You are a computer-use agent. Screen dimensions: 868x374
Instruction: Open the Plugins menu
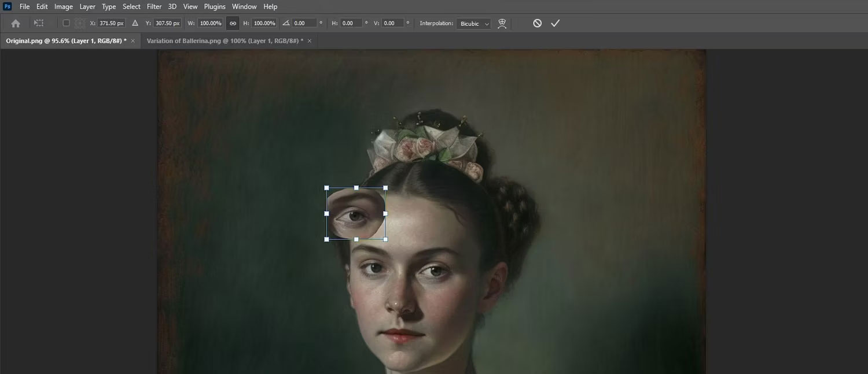pos(214,6)
